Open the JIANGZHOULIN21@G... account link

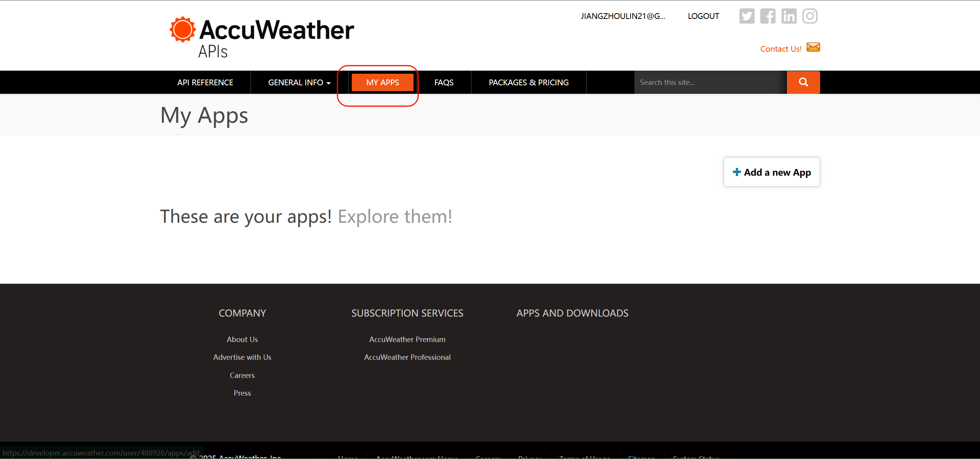coord(623,16)
